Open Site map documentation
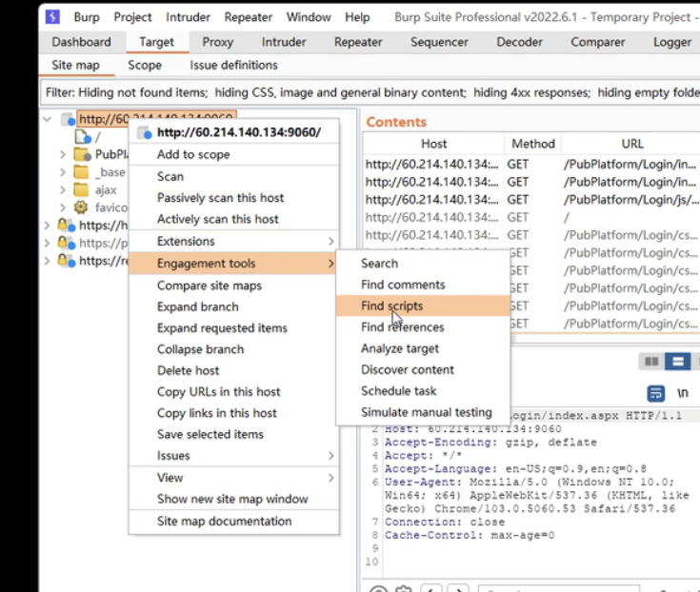 (234, 521)
